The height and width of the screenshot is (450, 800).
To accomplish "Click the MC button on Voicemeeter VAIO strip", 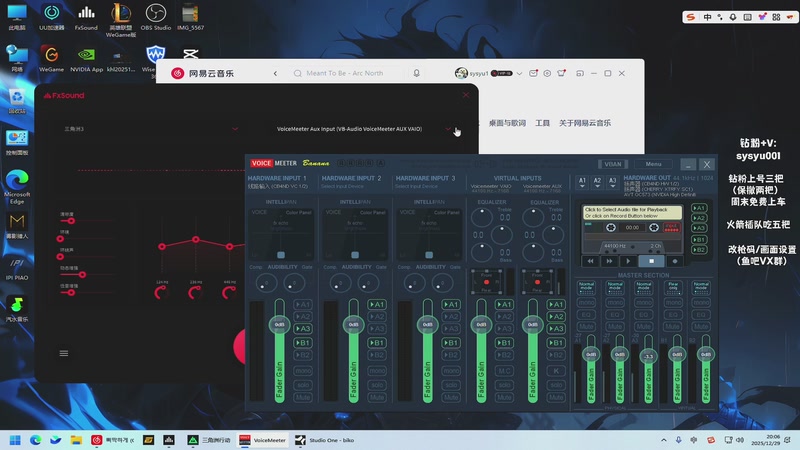I will pyautogui.click(x=505, y=371).
